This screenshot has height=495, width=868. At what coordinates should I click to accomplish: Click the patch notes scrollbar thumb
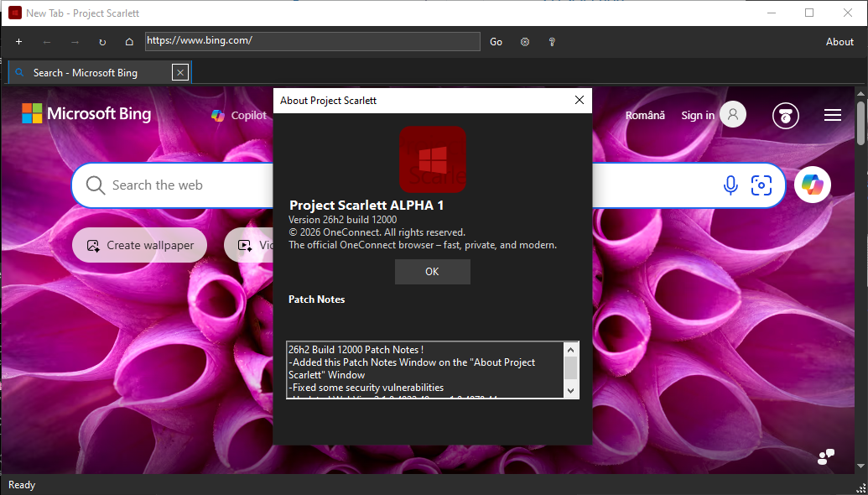(x=571, y=367)
